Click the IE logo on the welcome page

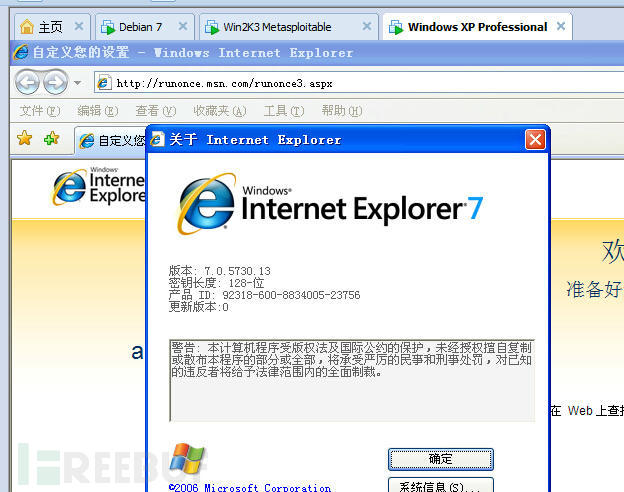99,186
